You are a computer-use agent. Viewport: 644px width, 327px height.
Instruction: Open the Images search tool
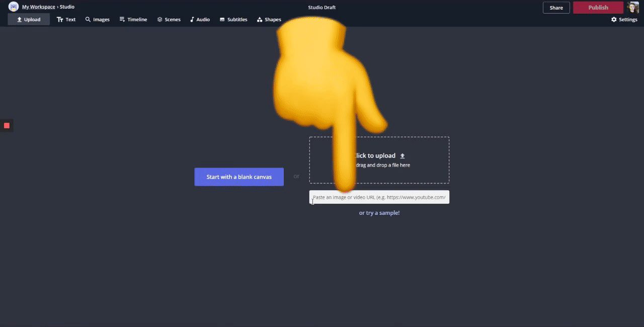pos(97,20)
